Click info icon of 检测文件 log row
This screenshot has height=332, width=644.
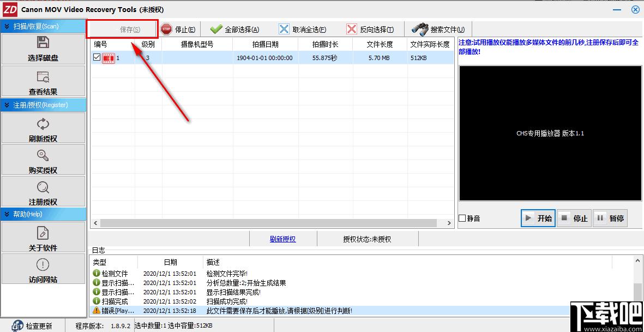coord(96,273)
